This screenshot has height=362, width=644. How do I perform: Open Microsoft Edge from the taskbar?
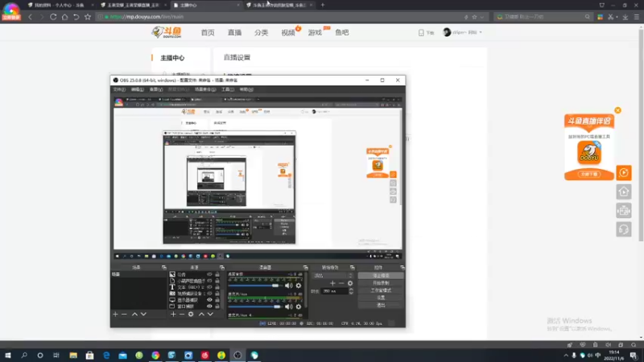[106, 355]
